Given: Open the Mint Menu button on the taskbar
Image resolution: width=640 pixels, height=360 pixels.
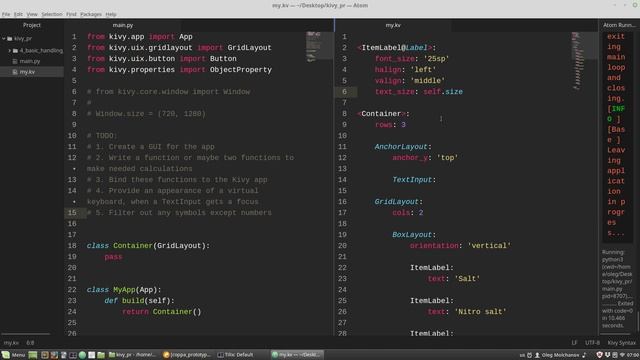Looking at the screenshot, I should point(13,355).
